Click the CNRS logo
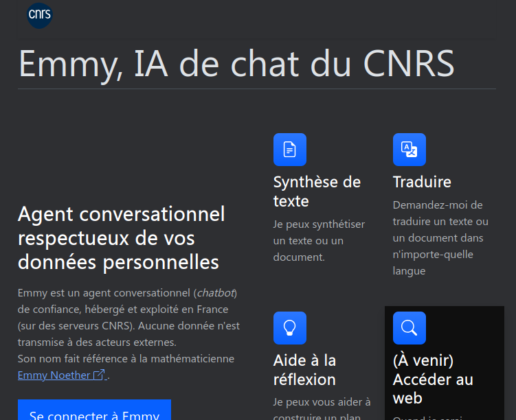This screenshot has width=516, height=420. 39,15
